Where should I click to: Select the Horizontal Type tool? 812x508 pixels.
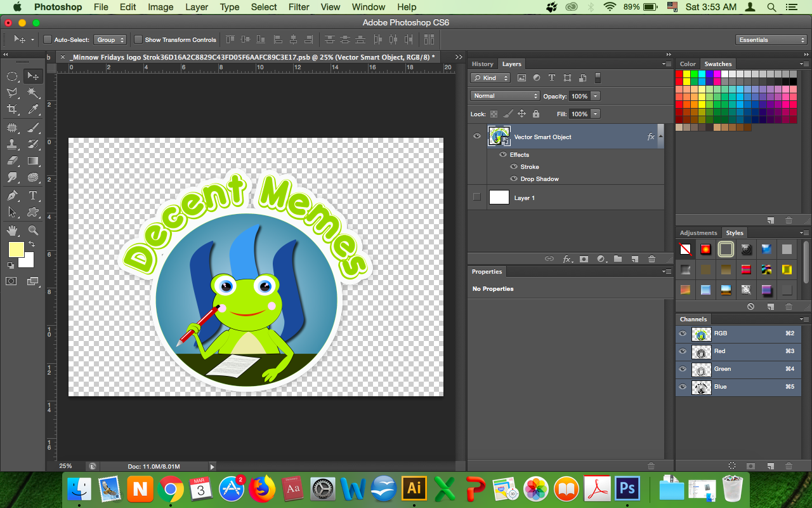(33, 196)
